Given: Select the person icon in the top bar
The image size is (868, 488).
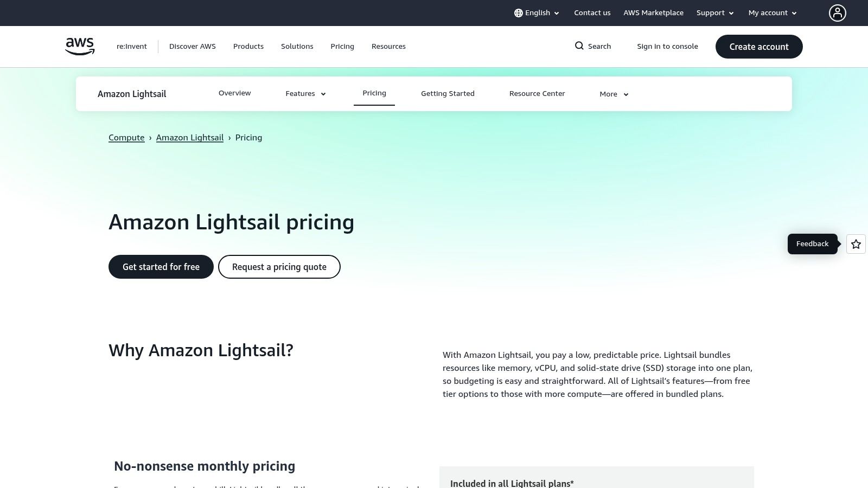Looking at the screenshot, I should (838, 12).
